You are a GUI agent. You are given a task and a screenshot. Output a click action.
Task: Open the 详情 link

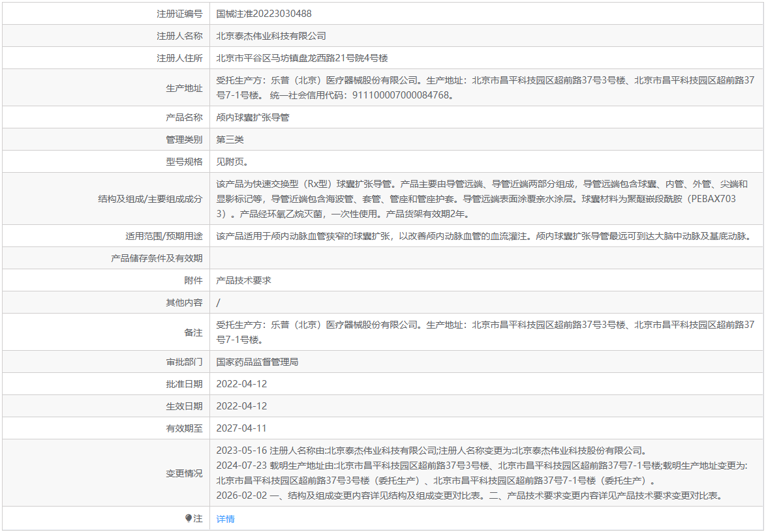[x=225, y=519]
